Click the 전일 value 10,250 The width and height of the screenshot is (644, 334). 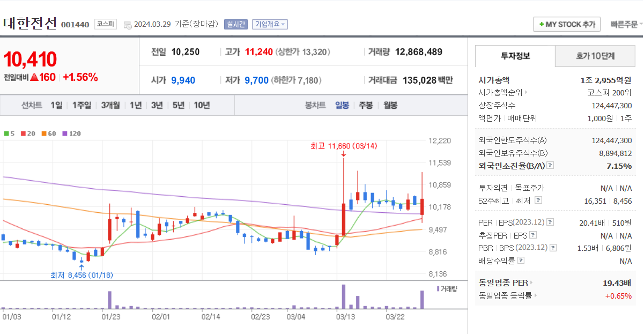point(186,52)
